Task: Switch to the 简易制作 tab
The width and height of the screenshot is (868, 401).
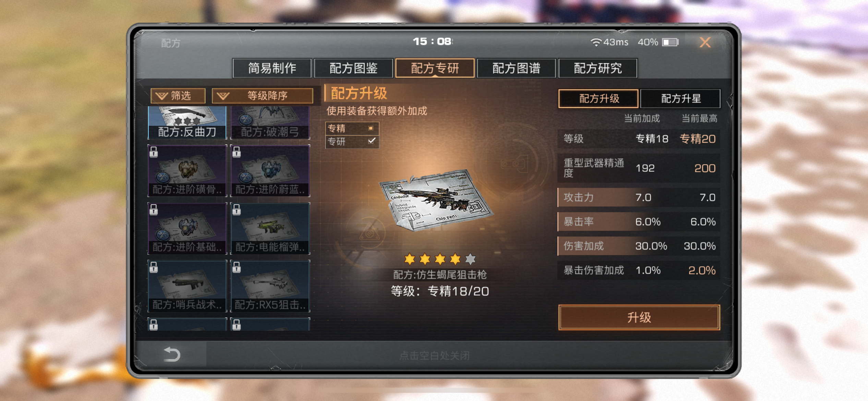Action: [272, 68]
